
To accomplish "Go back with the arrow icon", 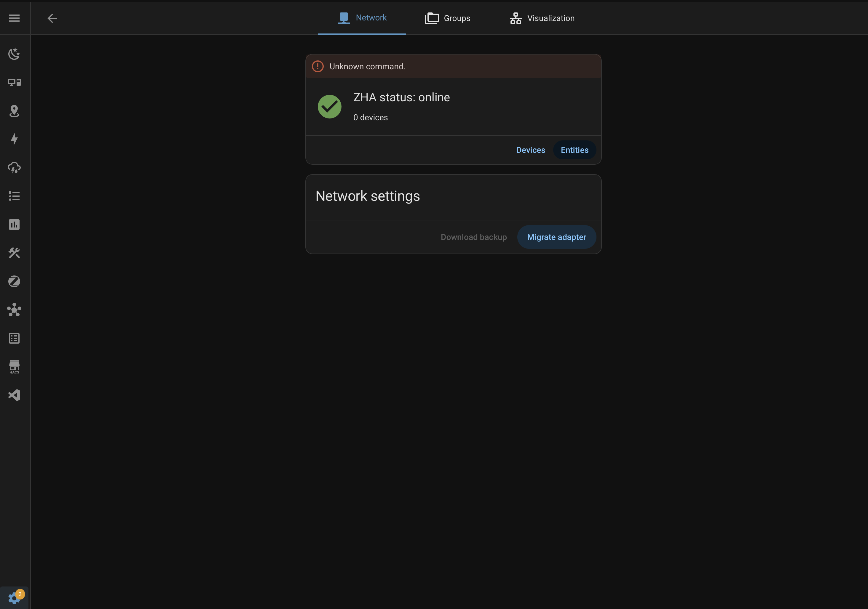I will [x=52, y=18].
